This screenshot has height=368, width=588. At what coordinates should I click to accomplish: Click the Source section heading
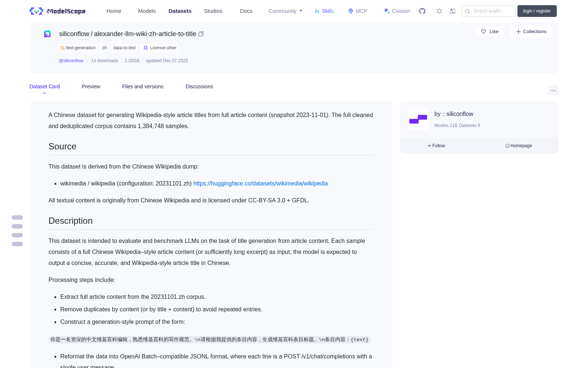pos(62,146)
